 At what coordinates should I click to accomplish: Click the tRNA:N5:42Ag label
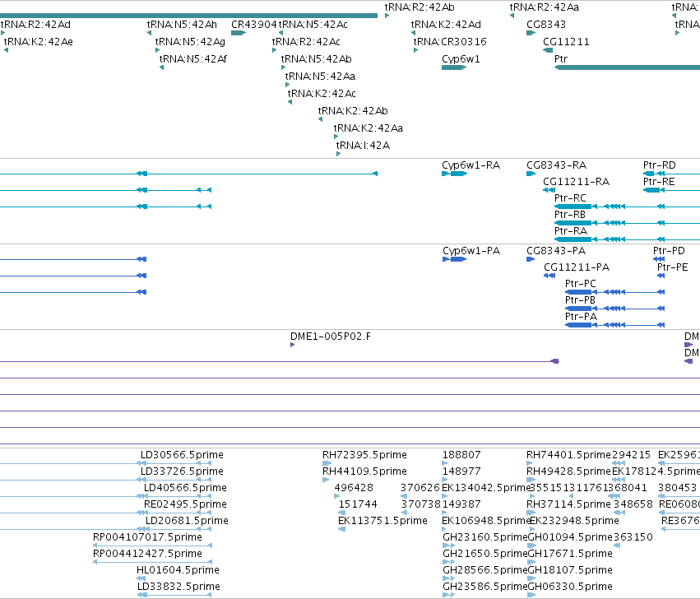click(190, 42)
